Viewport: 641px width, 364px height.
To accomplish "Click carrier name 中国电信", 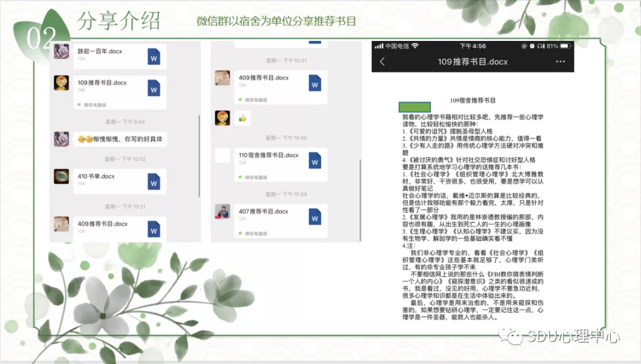I will [x=397, y=46].
